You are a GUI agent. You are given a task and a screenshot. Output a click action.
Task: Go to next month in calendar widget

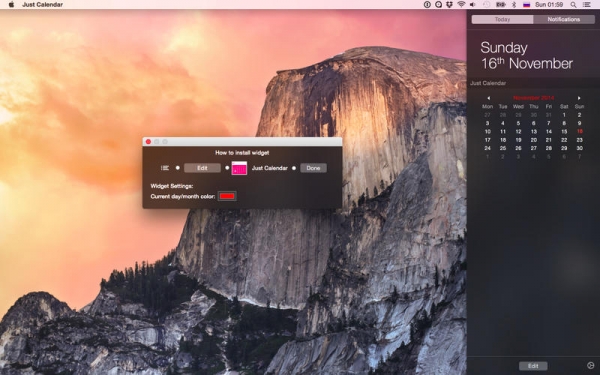click(579, 98)
